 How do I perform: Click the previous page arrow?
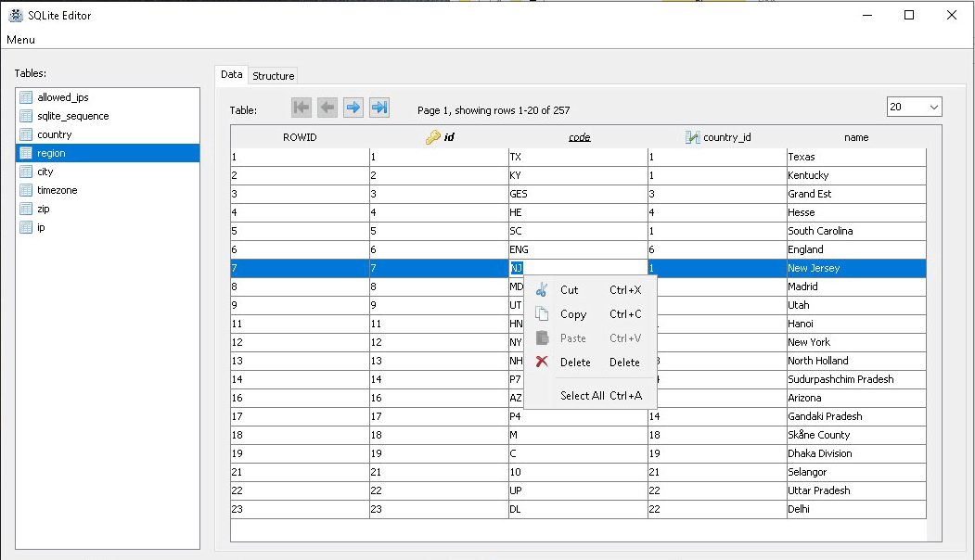[x=327, y=108]
